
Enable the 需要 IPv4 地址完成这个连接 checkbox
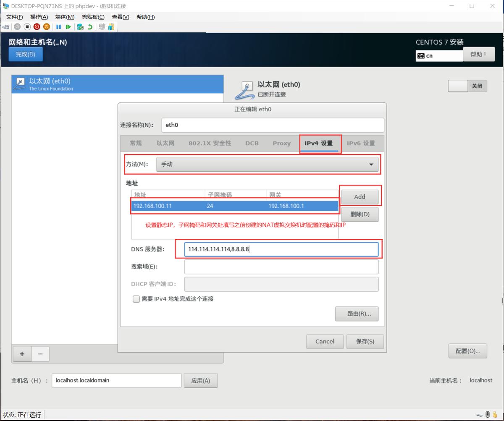point(136,299)
